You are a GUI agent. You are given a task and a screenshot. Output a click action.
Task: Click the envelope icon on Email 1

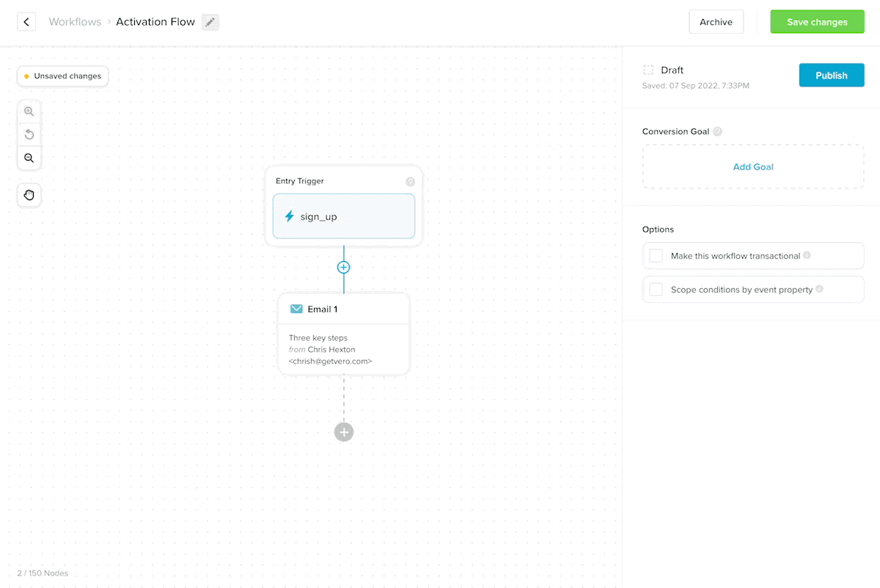[296, 309]
